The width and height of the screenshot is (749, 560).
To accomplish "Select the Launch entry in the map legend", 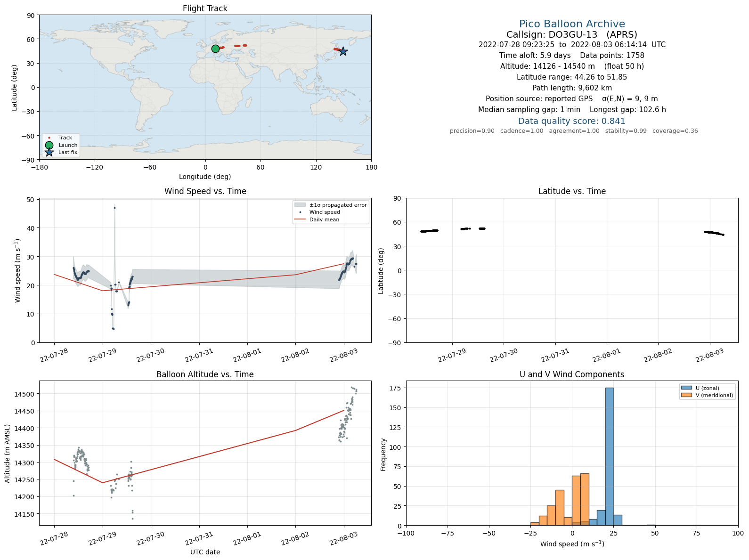I will pos(60,145).
